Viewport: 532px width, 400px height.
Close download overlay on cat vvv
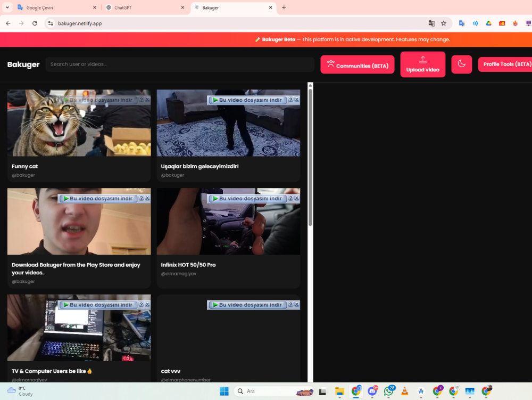tap(297, 304)
